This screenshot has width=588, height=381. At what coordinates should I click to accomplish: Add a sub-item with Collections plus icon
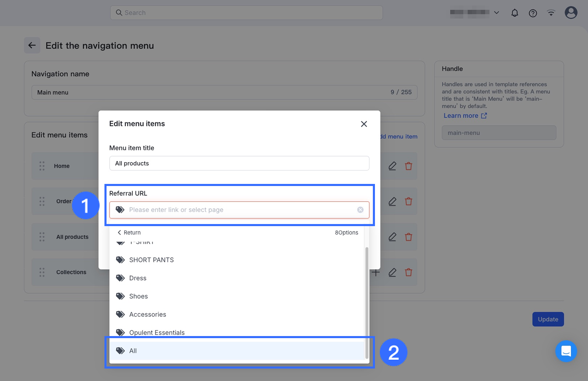376,272
